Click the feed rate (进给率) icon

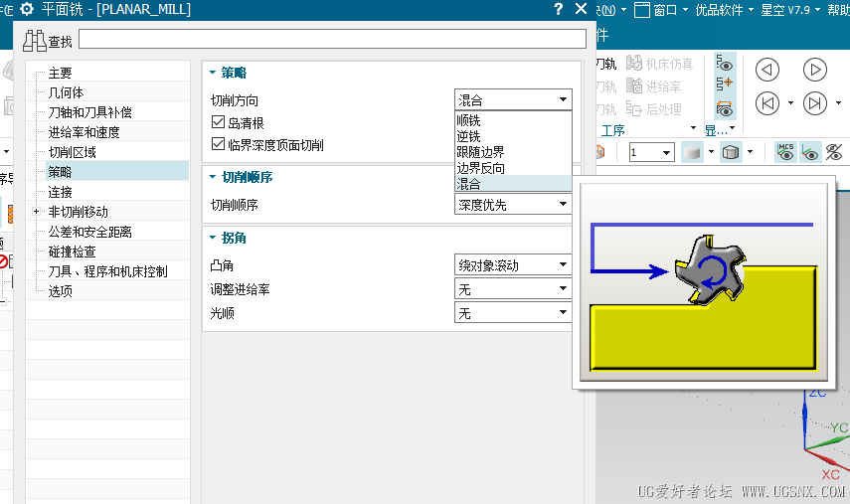coord(634,85)
